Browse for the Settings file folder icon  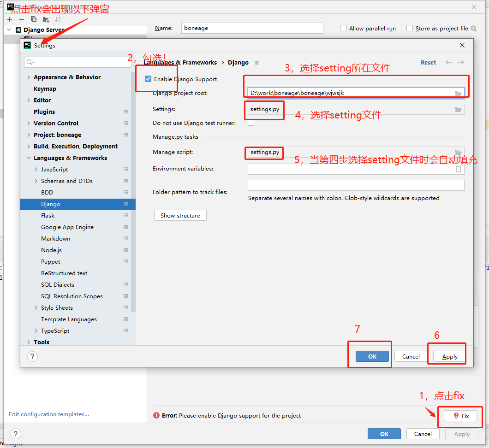coord(458,109)
